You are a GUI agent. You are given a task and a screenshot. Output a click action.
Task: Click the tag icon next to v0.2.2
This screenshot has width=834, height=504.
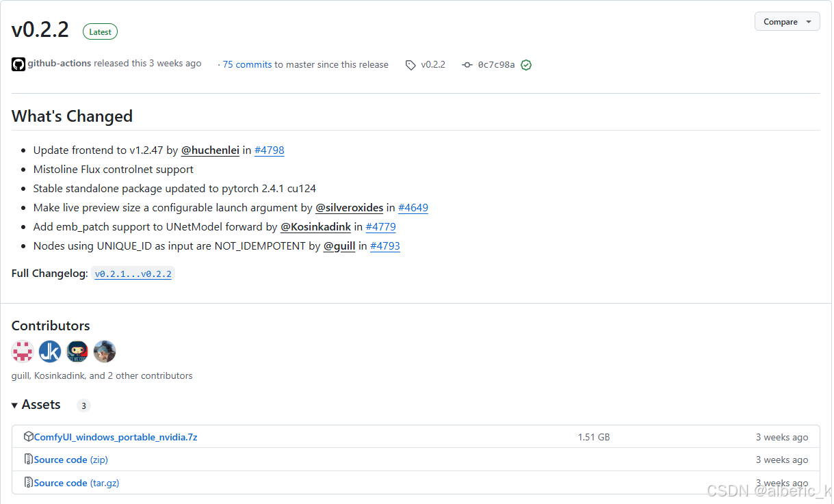tap(411, 65)
